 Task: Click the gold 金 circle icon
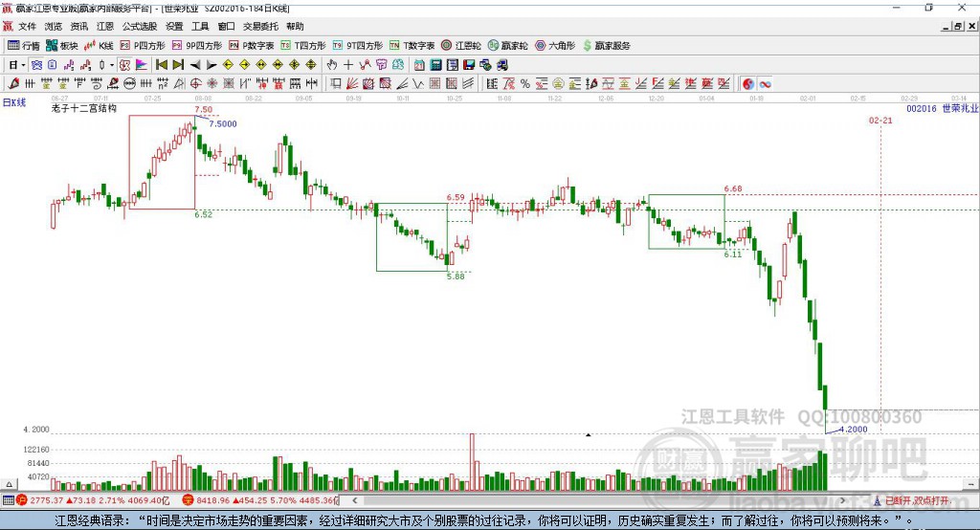[x=558, y=84]
